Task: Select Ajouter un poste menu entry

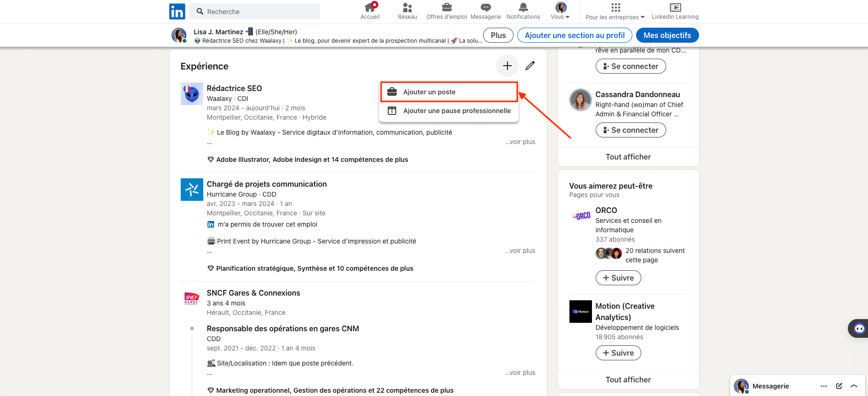Action: point(449,92)
